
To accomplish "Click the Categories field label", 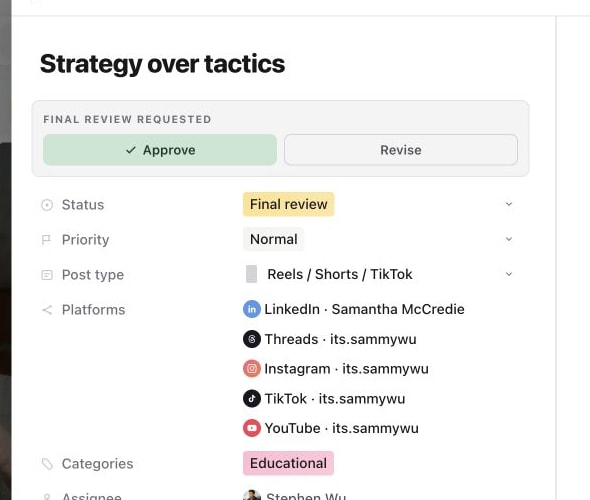I will 97,464.
